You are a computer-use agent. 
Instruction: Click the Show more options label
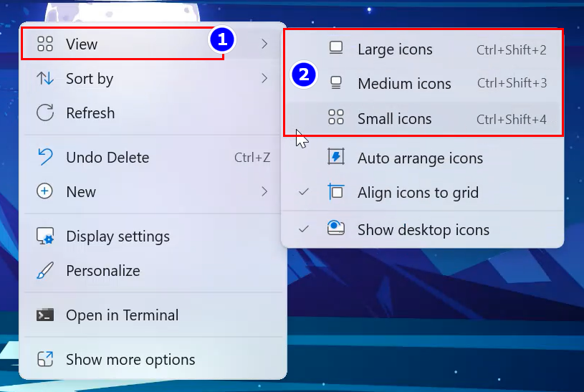(x=130, y=360)
